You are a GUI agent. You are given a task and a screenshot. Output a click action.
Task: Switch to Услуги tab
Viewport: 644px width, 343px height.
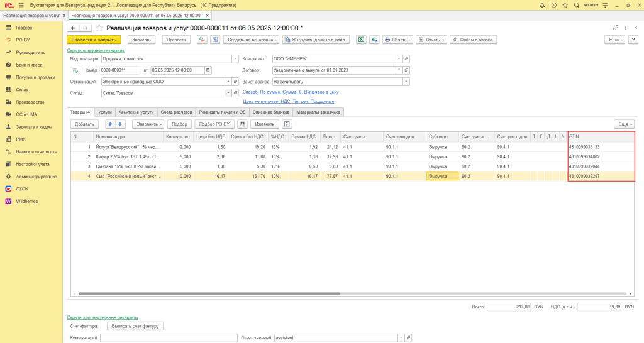coord(105,112)
